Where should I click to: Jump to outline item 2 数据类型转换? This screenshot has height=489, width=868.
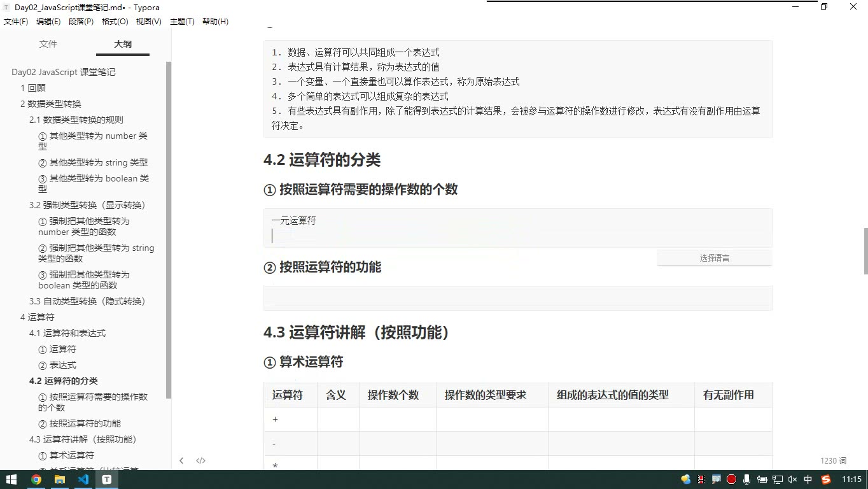(51, 104)
